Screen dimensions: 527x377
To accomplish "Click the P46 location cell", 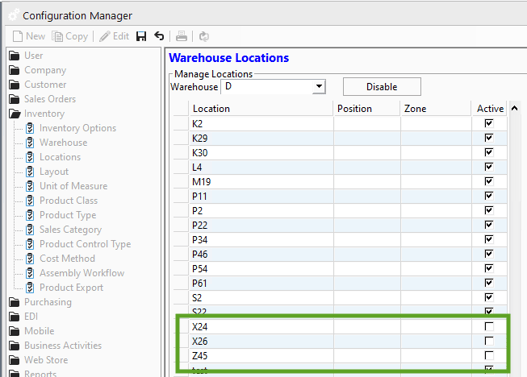I will click(261, 254).
